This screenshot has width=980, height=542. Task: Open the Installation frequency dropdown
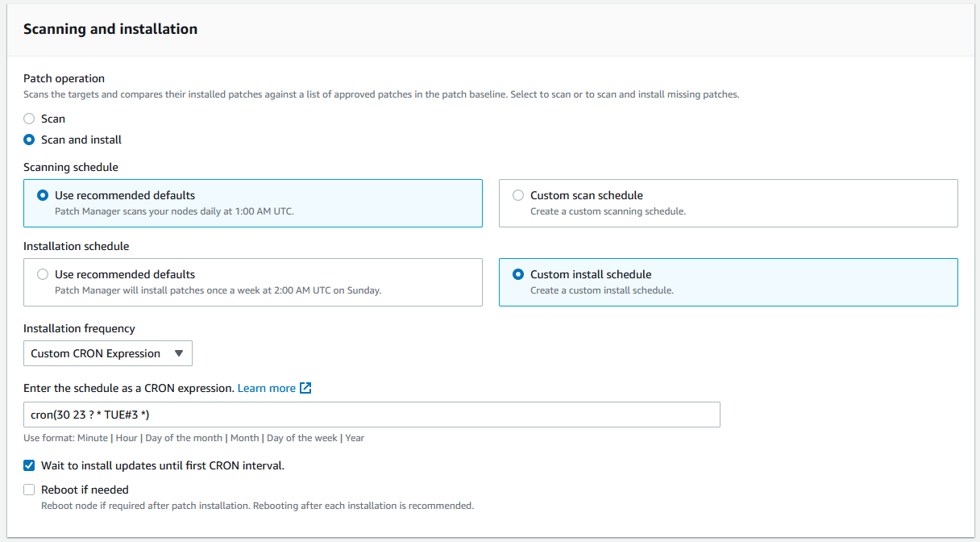(107, 353)
